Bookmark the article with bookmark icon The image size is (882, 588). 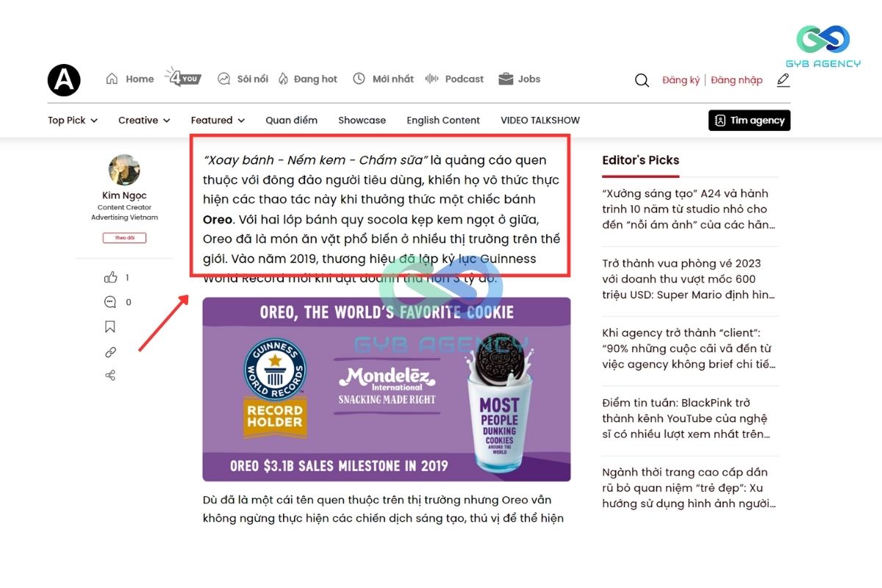pyautogui.click(x=110, y=326)
